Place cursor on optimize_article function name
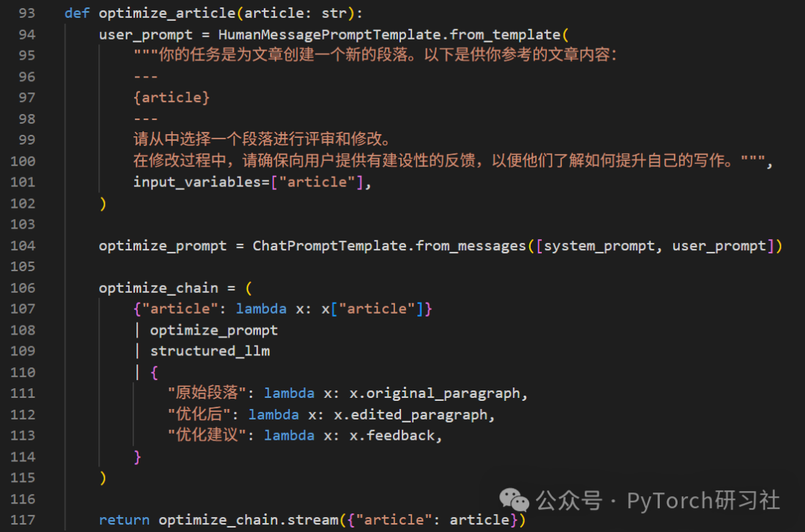Image resolution: width=805 pixels, height=532 pixels. point(168,13)
